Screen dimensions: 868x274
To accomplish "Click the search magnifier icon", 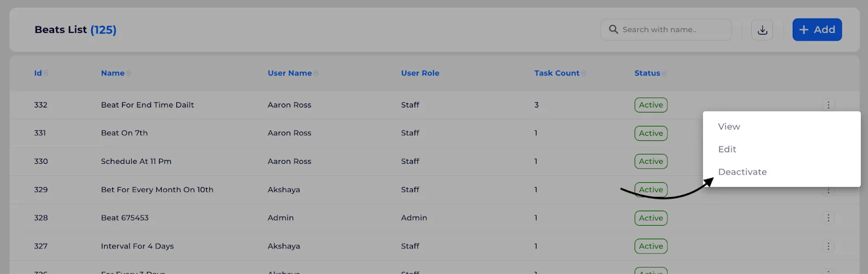I will 614,29.
